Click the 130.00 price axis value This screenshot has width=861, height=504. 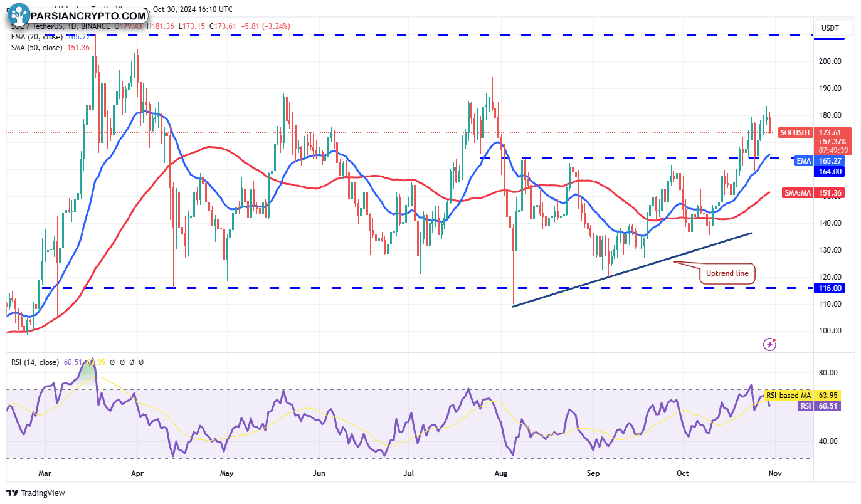[x=830, y=250]
